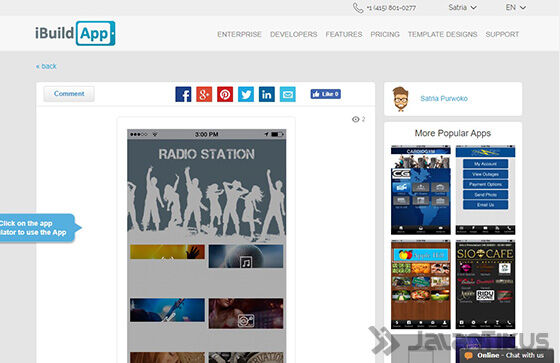The image size is (560, 363).
Task: Go back using the « back link
Action: pos(46,66)
